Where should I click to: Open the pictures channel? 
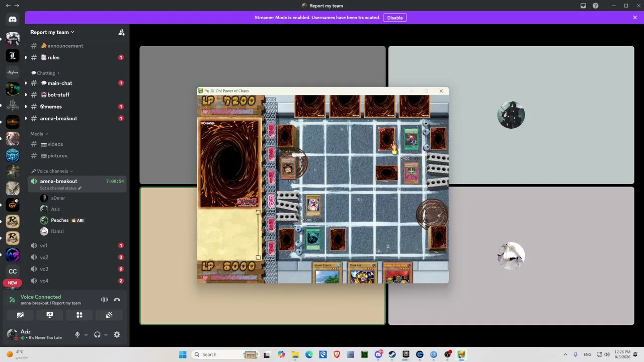click(77, 156)
